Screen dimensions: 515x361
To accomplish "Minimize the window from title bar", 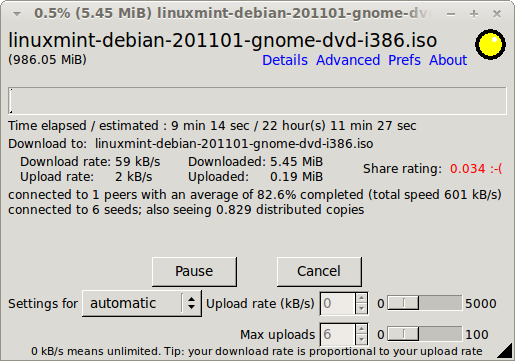I will tap(451, 14).
